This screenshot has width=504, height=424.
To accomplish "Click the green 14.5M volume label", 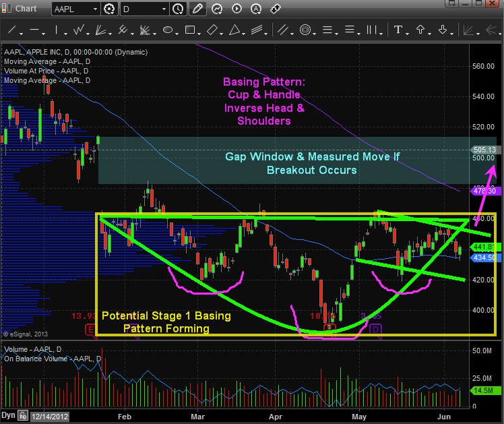I will coord(485,390).
